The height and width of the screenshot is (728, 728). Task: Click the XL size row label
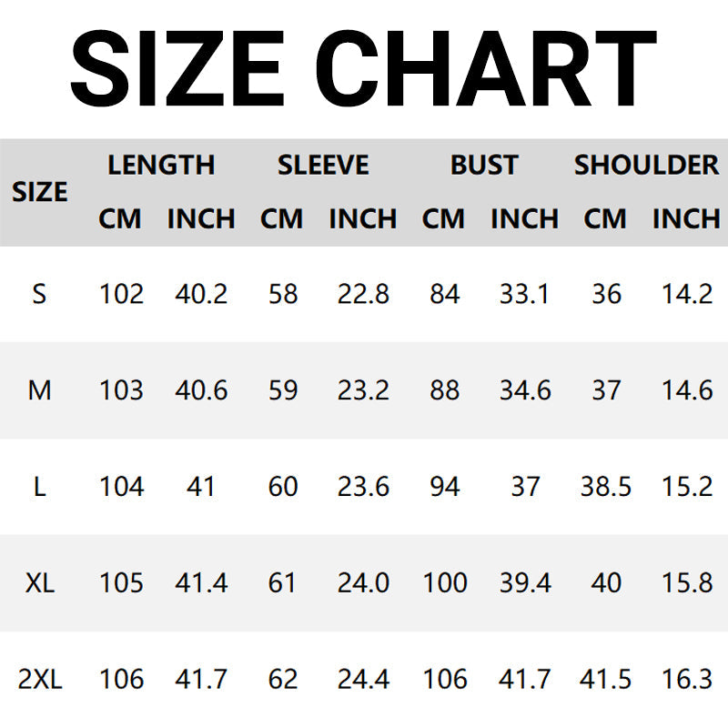(x=39, y=582)
